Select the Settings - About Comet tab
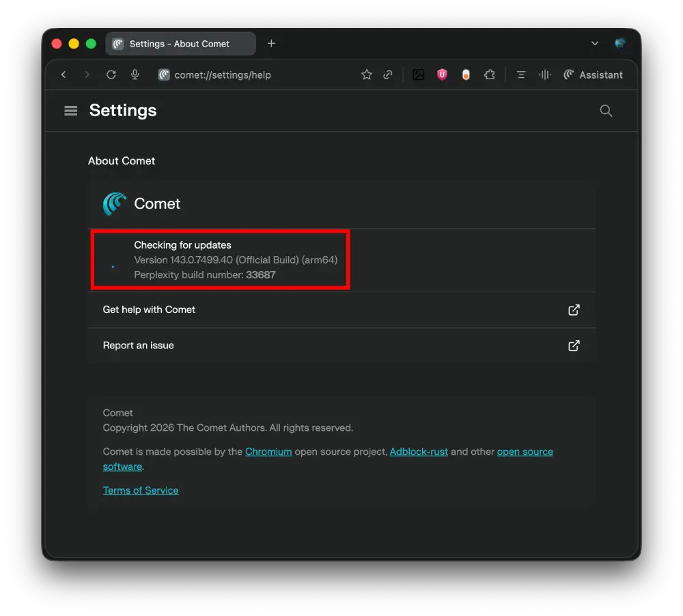This screenshot has height=616, width=683. coord(180,44)
